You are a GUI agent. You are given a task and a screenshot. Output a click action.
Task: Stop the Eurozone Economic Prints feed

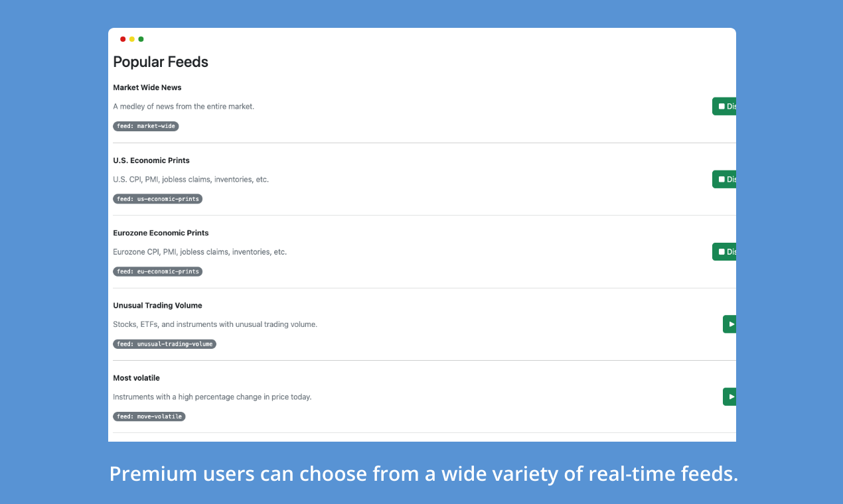click(x=724, y=252)
